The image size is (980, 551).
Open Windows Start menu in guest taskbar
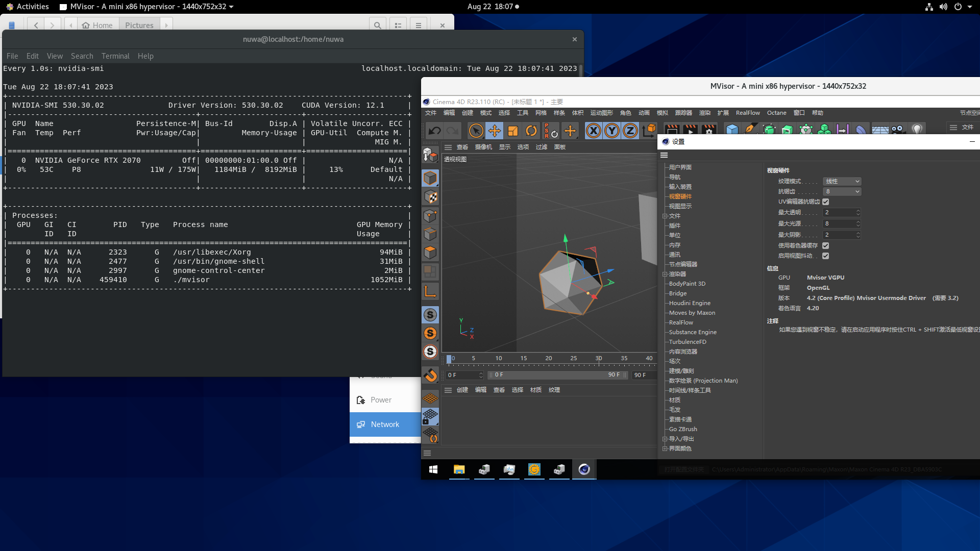(433, 469)
